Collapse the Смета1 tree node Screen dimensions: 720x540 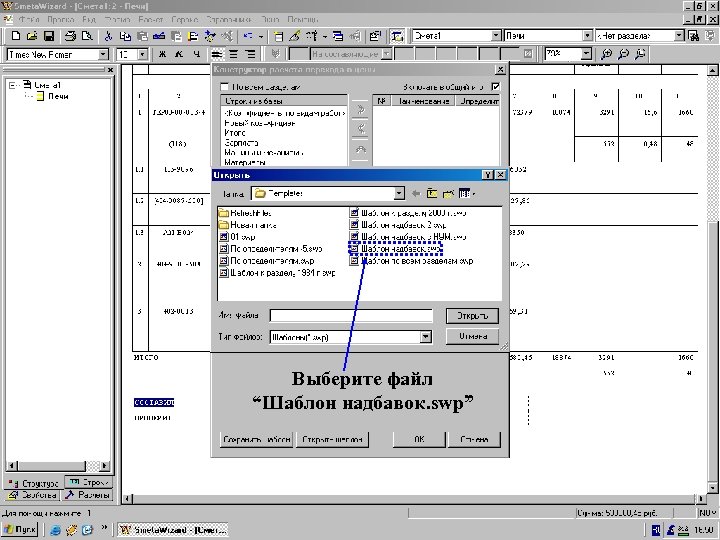[13, 85]
